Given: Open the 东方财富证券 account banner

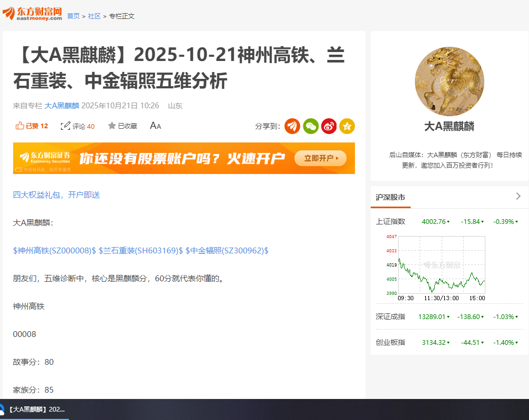Looking at the screenshot, I should [184, 158].
